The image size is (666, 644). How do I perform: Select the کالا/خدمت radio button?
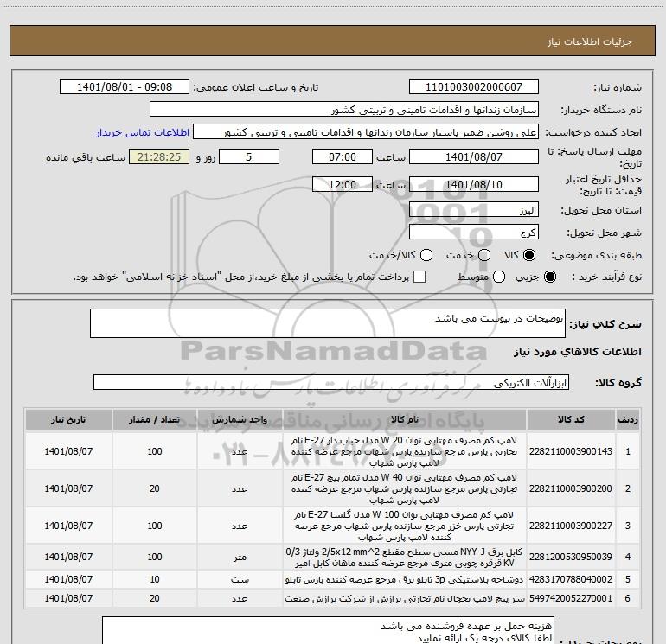pyautogui.click(x=426, y=255)
